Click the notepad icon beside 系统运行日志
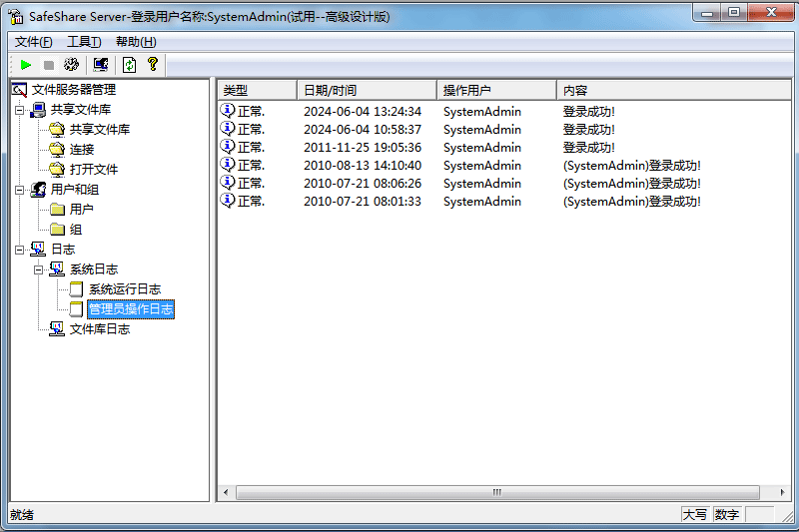799x532 pixels. pyautogui.click(x=77, y=289)
